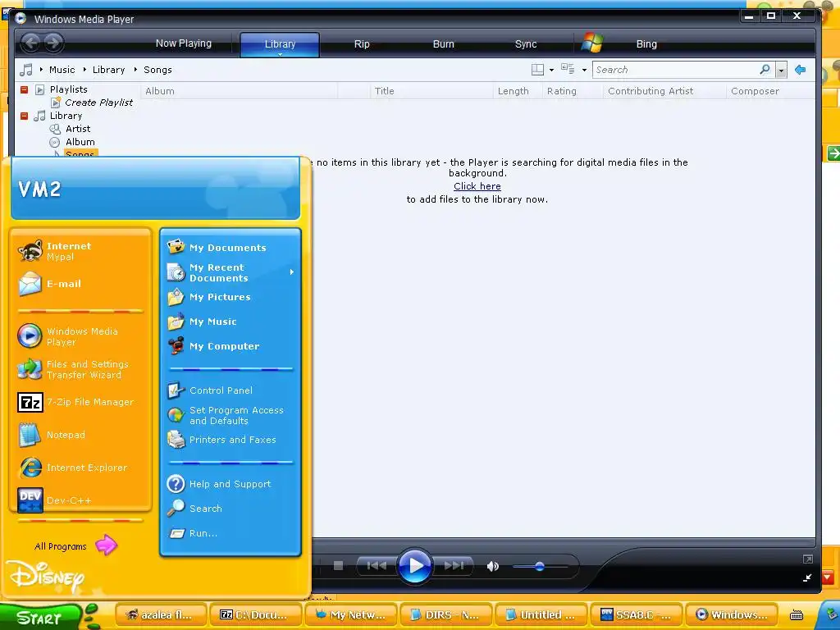840x630 pixels.
Task: Click the blue arrow beside the search box
Action: click(801, 70)
